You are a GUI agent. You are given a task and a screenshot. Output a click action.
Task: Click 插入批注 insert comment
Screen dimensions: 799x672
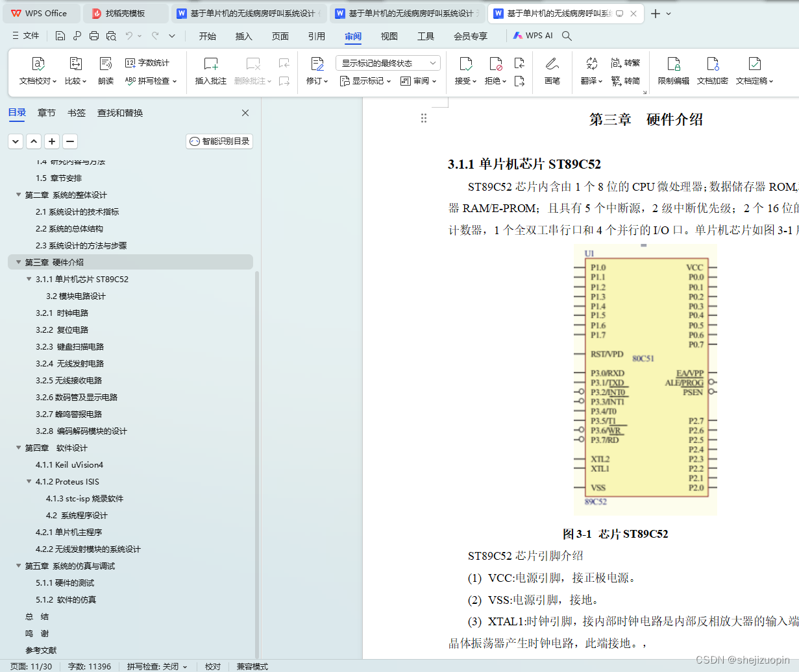point(211,71)
